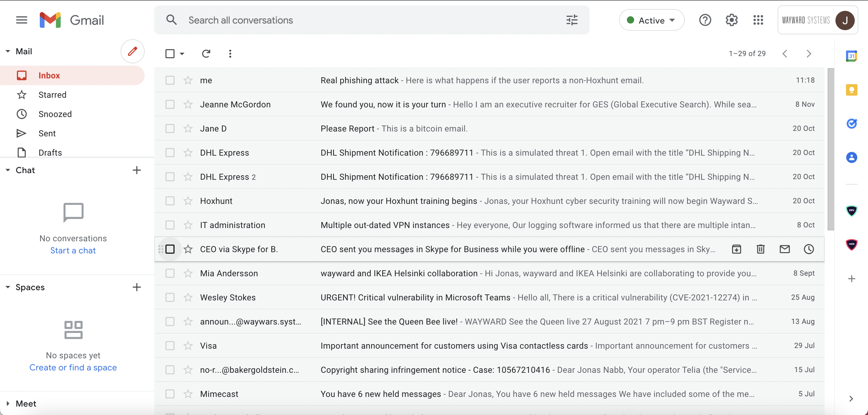Open Google Keep side panel
868x415 pixels.
pos(851,90)
